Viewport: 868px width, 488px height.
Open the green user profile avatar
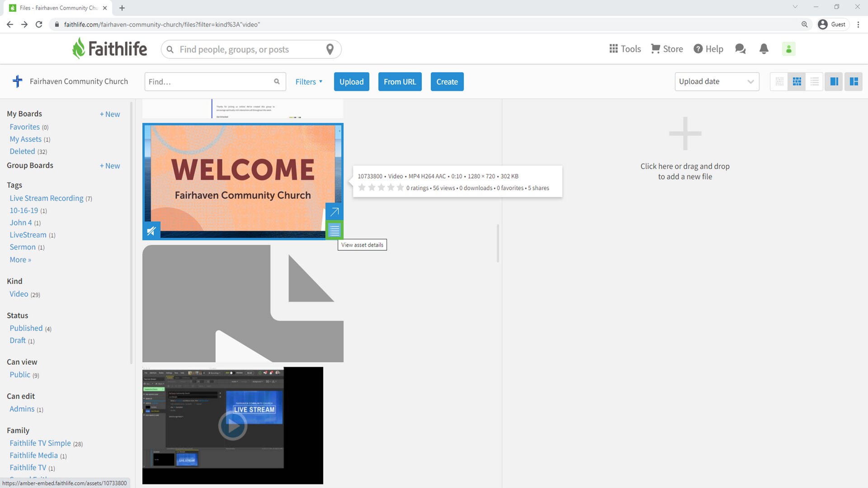(789, 49)
